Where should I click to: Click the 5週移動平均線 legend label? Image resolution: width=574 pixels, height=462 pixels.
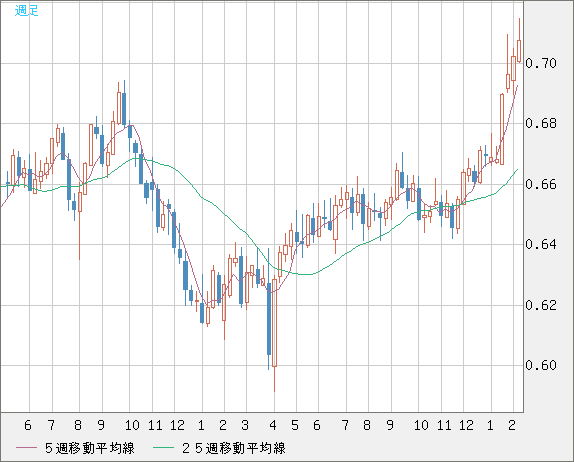tap(90, 448)
